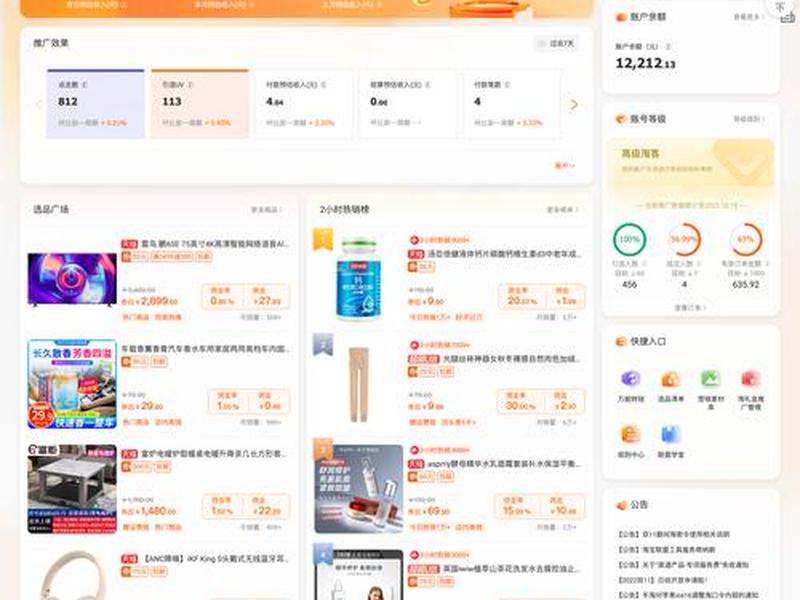The image size is (800, 600).
Task: Click the skincare set 15% commission box
Action: click(x=539, y=506)
